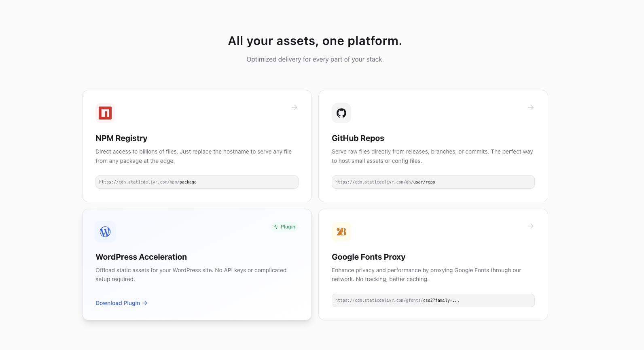This screenshot has height=350, width=644.
Task: Click the arrow icon beside Download Plugin
Action: pos(145,303)
